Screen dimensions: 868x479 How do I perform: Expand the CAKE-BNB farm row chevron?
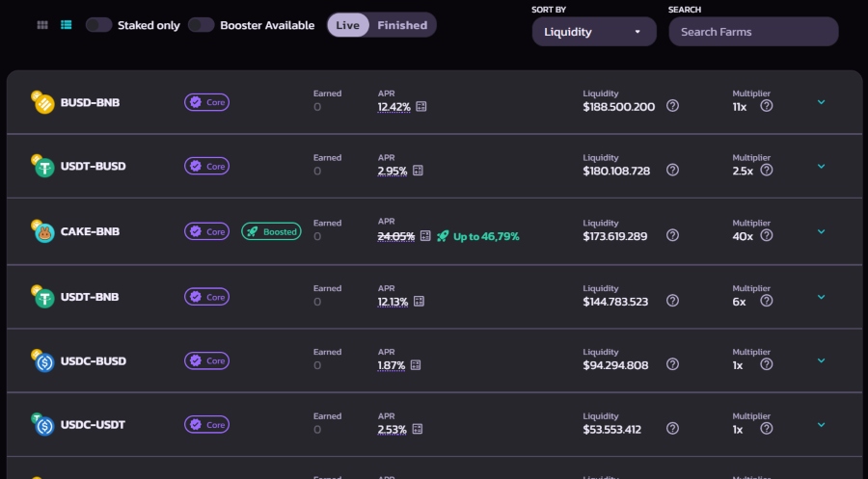point(821,231)
